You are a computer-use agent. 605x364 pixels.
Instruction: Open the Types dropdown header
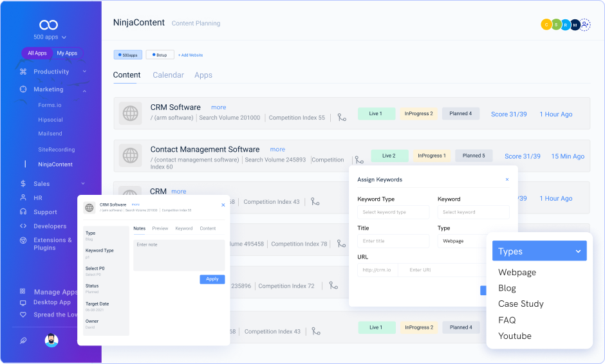[539, 251]
